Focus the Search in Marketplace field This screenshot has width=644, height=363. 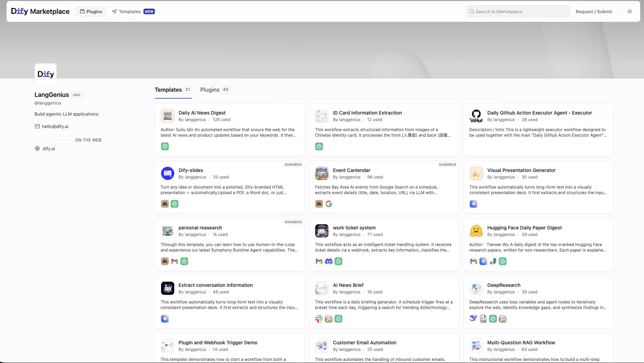point(518,11)
